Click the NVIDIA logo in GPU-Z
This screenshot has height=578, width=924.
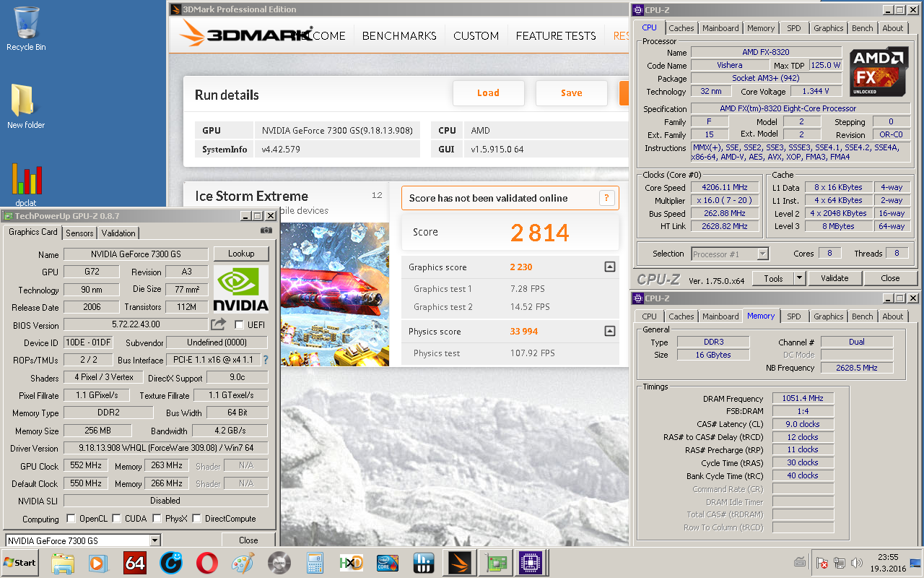point(241,288)
